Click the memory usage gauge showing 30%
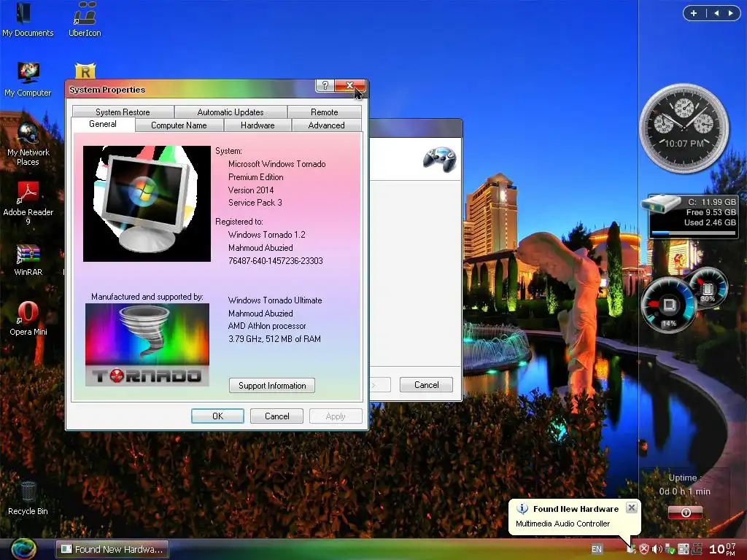Screen dimensions: 747x560 (708, 287)
